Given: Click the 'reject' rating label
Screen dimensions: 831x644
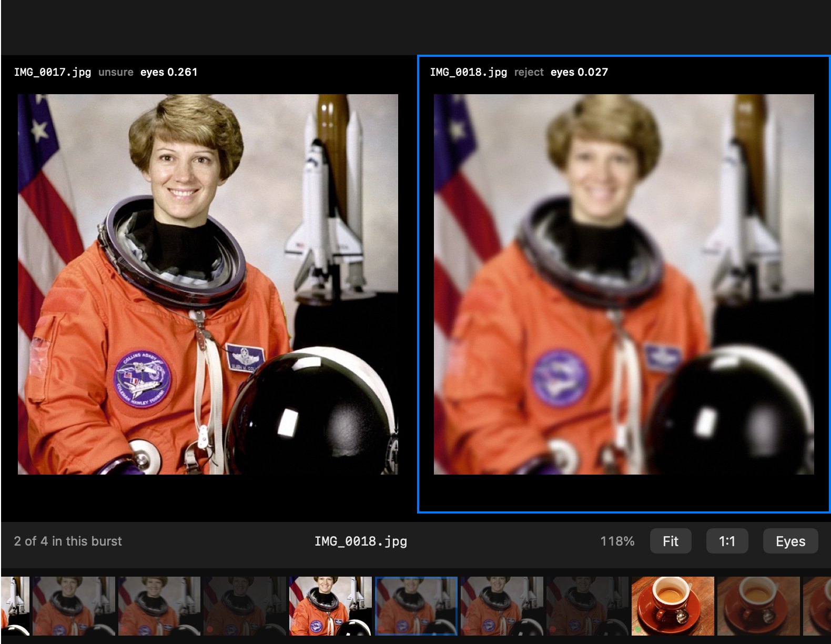Looking at the screenshot, I should (x=529, y=72).
